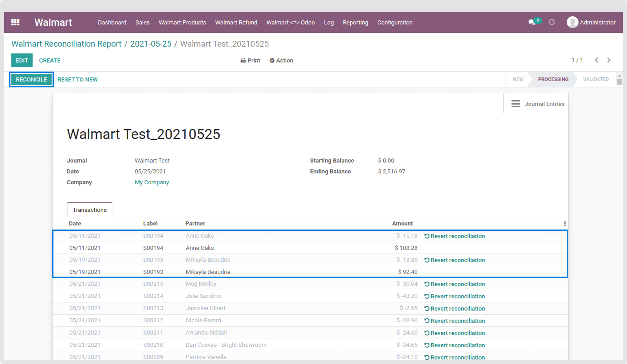Click the $ -43.20 amount cell
This screenshot has height=364, width=627.
[407, 296]
